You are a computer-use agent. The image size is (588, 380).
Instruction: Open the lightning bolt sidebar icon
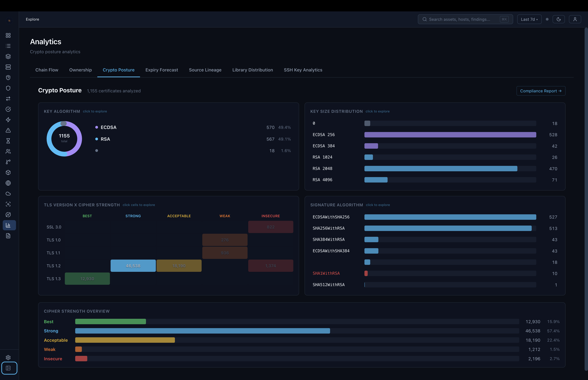[x=8, y=120]
